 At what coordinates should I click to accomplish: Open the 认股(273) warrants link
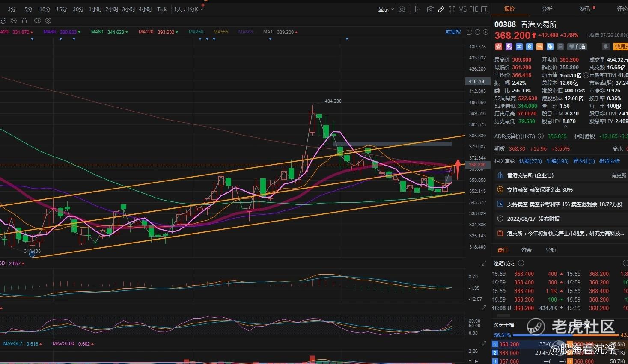[x=530, y=161]
